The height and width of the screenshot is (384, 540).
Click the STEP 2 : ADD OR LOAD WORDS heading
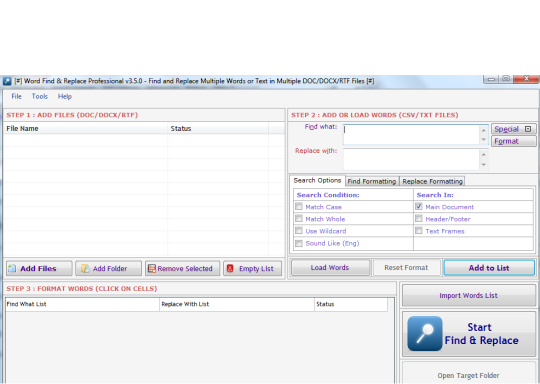pos(375,115)
